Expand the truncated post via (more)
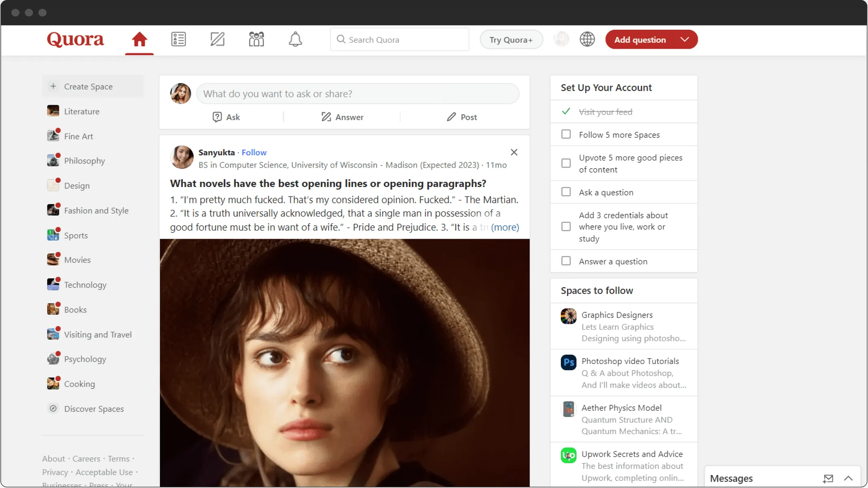 pos(505,227)
